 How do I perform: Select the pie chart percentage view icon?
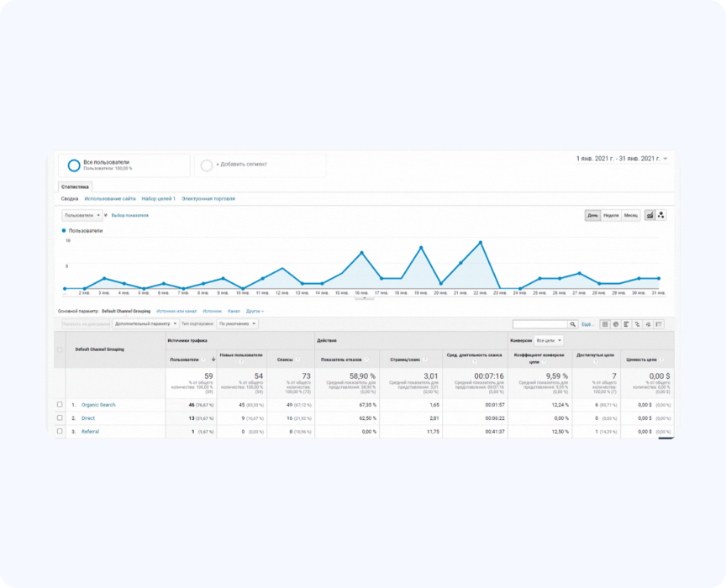615,323
